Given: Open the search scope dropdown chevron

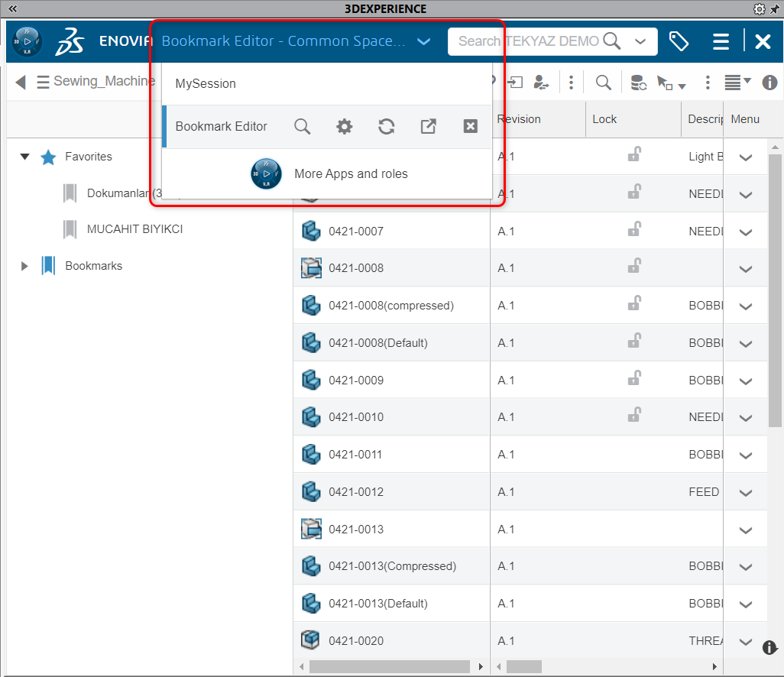Looking at the screenshot, I should (x=640, y=41).
